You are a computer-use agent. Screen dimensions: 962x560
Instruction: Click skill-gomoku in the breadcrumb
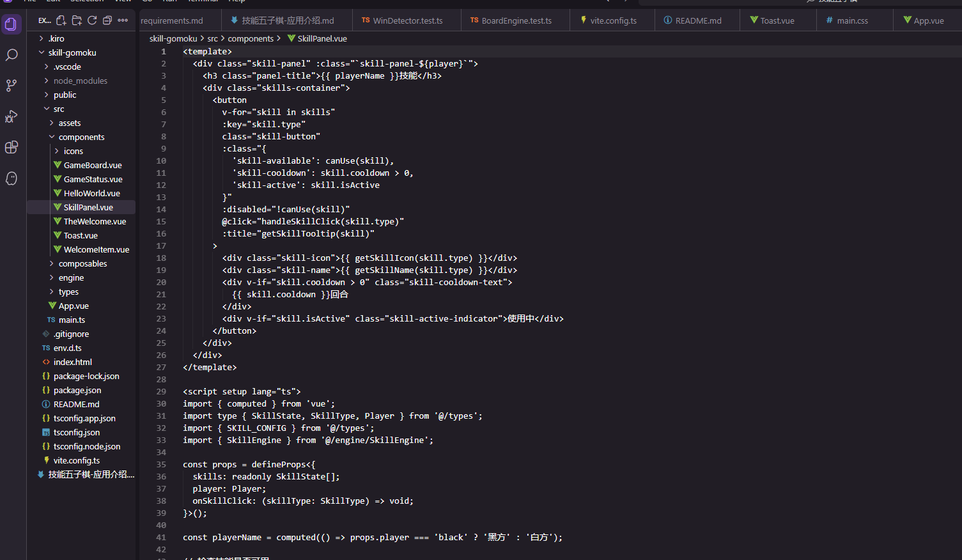173,38
